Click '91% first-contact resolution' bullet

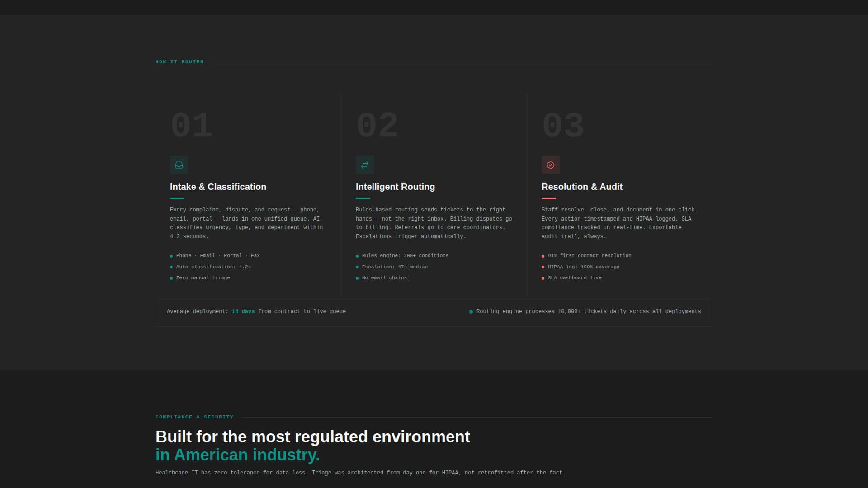pos(586,256)
